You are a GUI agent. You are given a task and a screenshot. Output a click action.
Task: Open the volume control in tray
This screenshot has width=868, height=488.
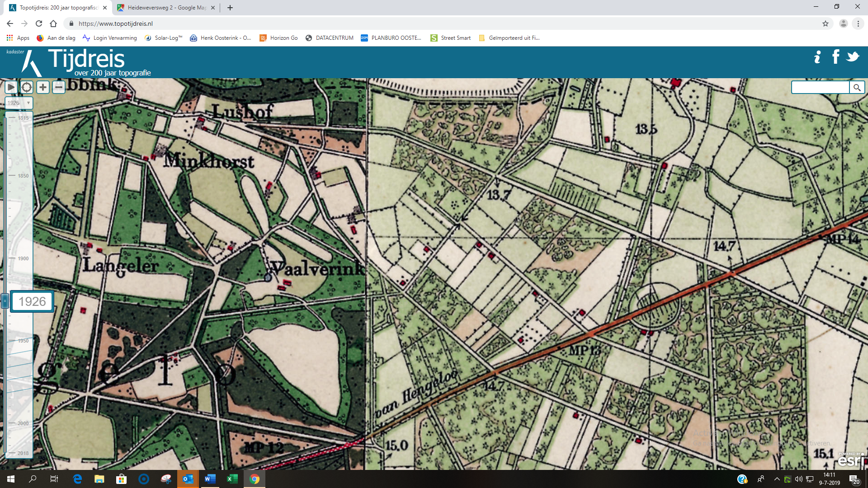pos(798,479)
